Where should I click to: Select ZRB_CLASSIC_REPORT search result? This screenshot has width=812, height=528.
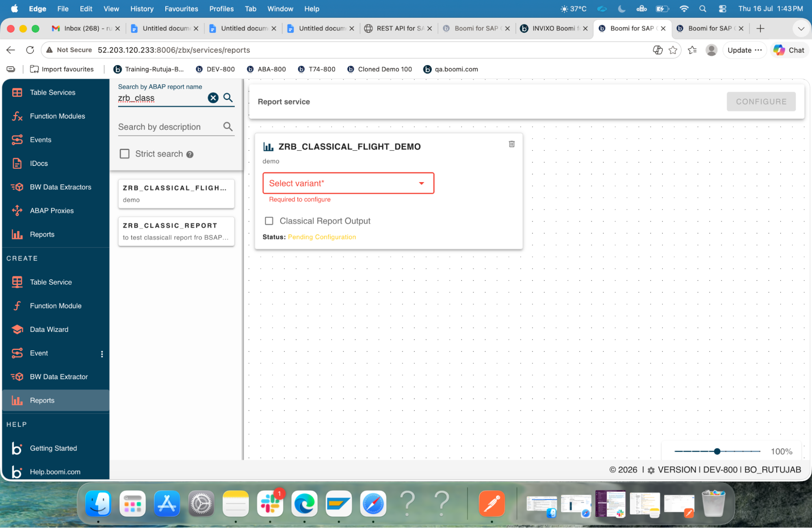pos(176,231)
